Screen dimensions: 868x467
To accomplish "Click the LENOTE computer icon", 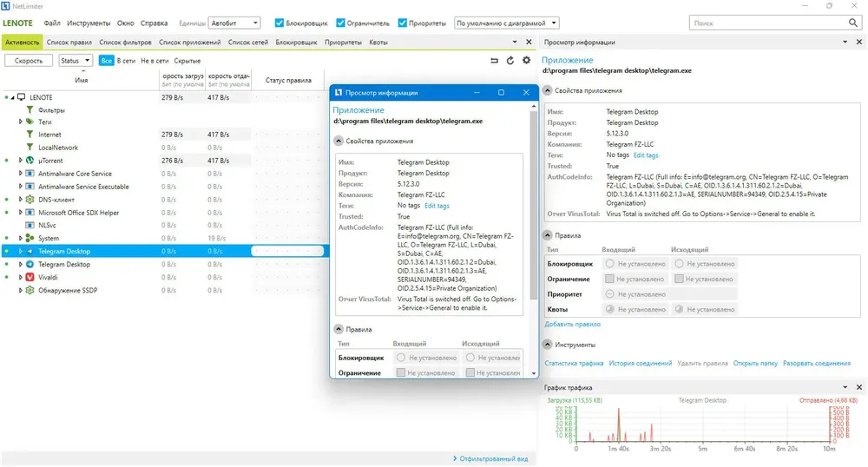I will pos(21,97).
